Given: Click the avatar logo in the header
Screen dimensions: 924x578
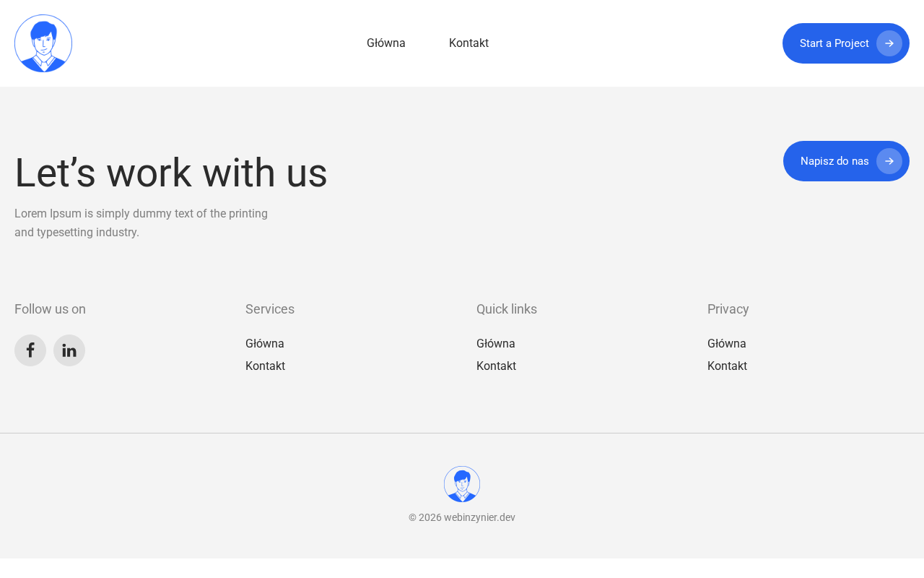Looking at the screenshot, I should pos(43,43).
